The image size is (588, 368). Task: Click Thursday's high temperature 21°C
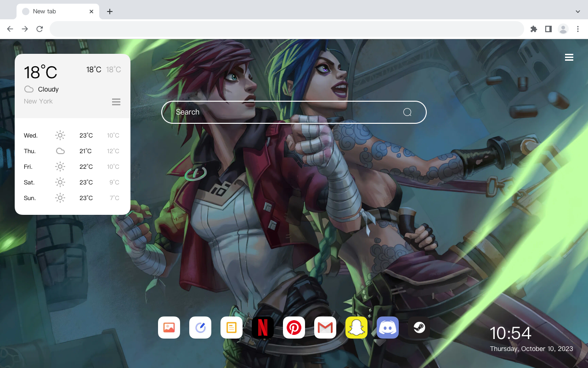(85, 151)
